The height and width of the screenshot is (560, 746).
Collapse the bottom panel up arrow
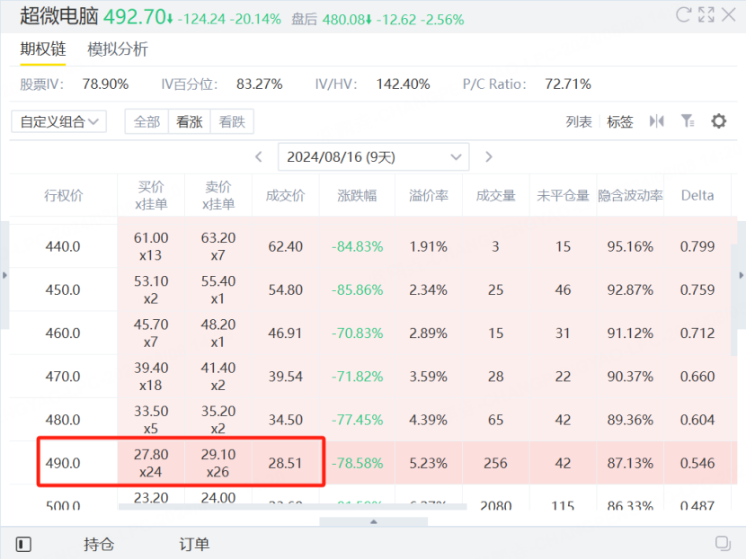[374, 522]
